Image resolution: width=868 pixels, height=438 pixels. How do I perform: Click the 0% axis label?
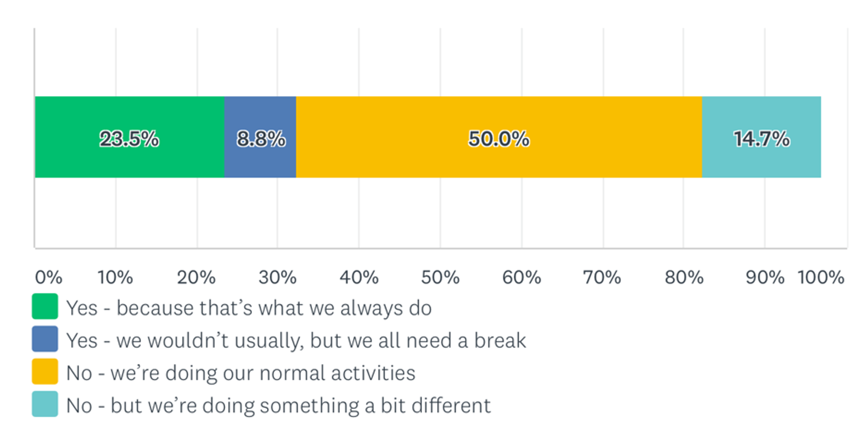[x=49, y=277]
